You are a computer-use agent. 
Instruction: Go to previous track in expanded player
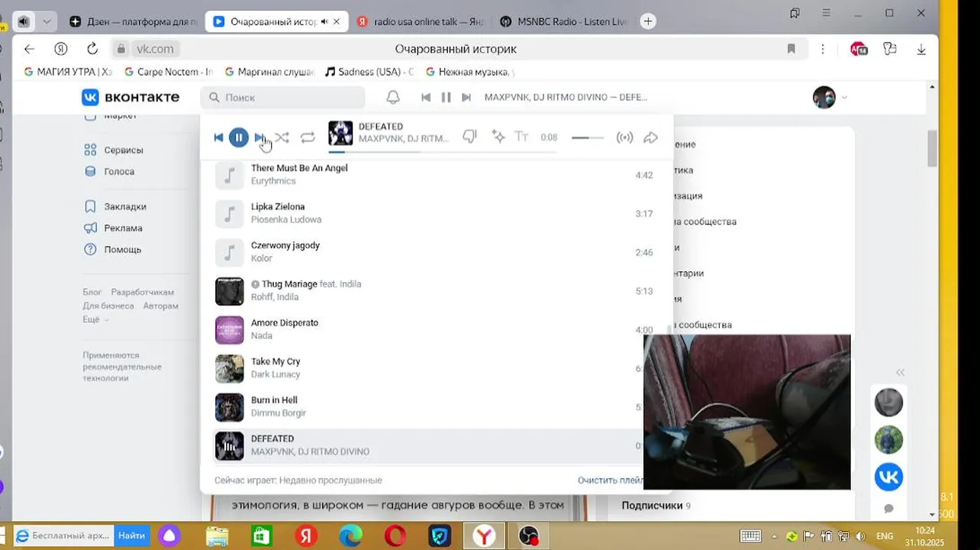[218, 137]
